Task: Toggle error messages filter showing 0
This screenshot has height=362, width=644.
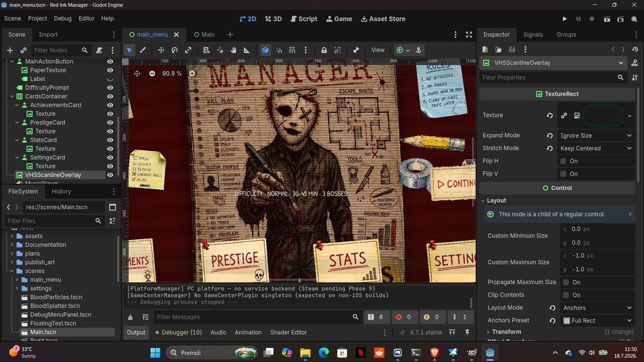Action: (404, 317)
